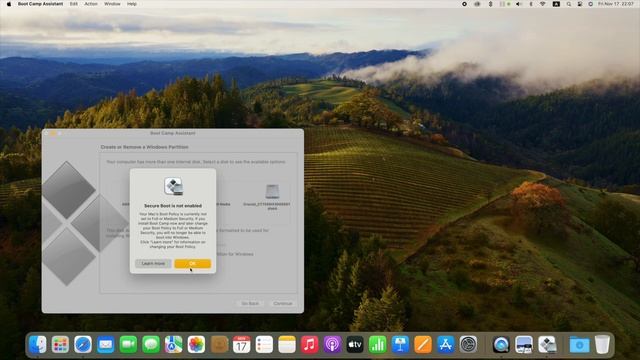Click the volume icon in the menu bar
The image size is (640, 360).
(518, 4)
